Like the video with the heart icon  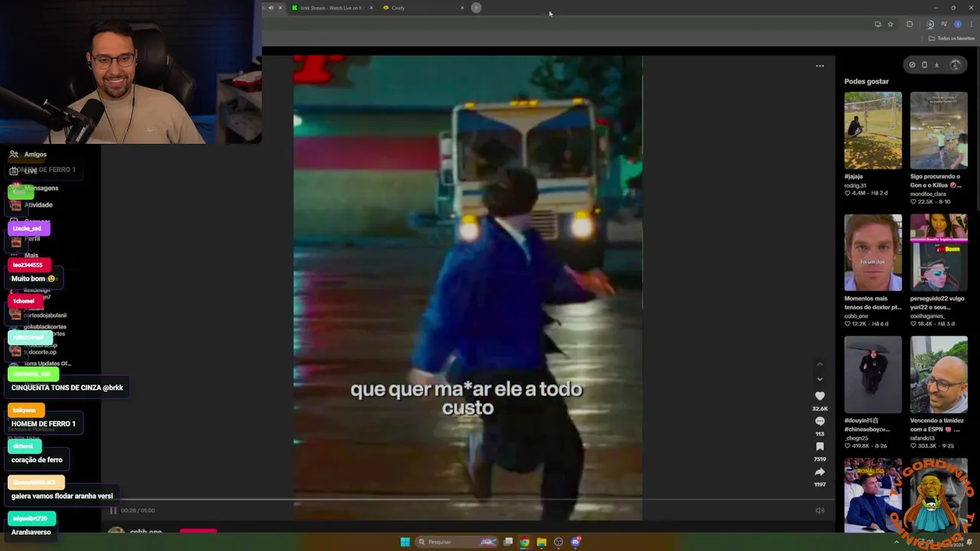coord(819,396)
